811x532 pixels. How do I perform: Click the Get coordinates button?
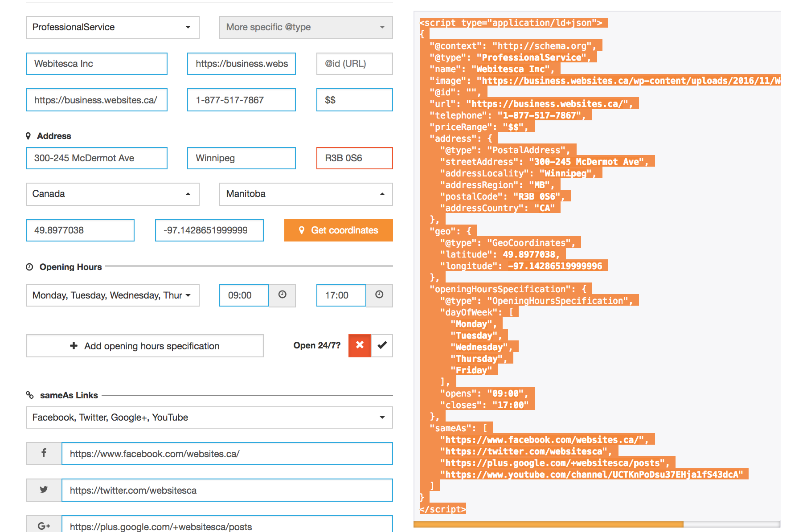tap(338, 230)
